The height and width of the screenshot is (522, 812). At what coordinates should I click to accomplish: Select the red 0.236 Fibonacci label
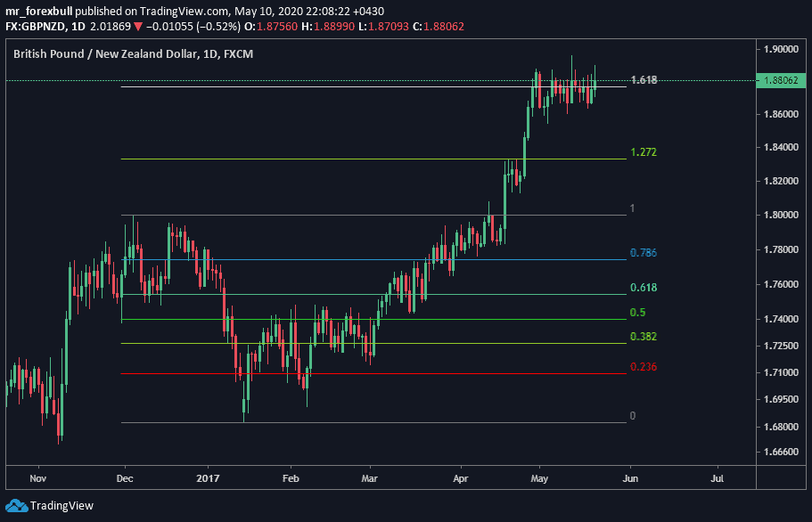(643, 367)
